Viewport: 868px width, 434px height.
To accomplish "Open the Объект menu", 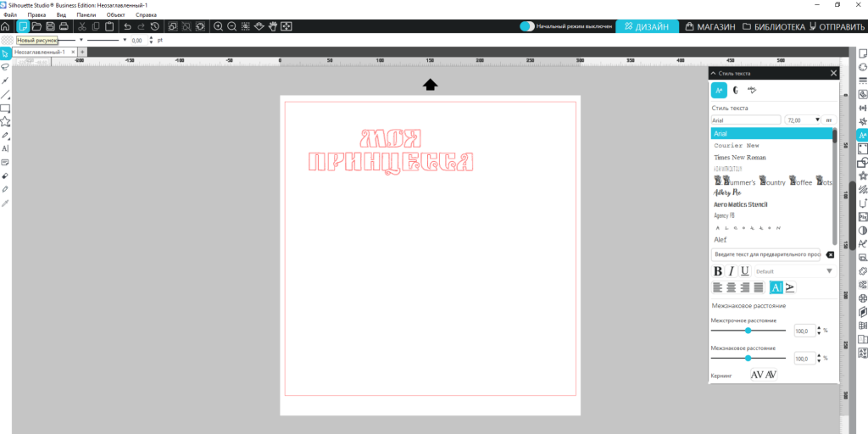I will pos(115,14).
